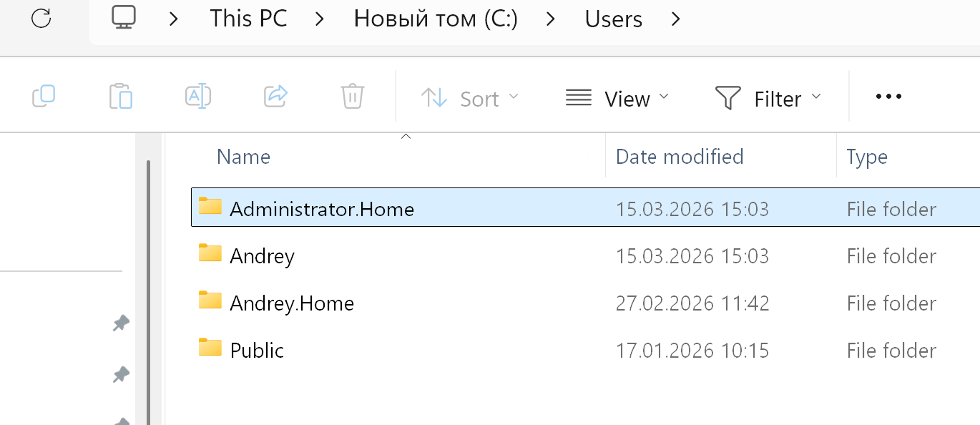Sort by Date modified column header

(680, 157)
